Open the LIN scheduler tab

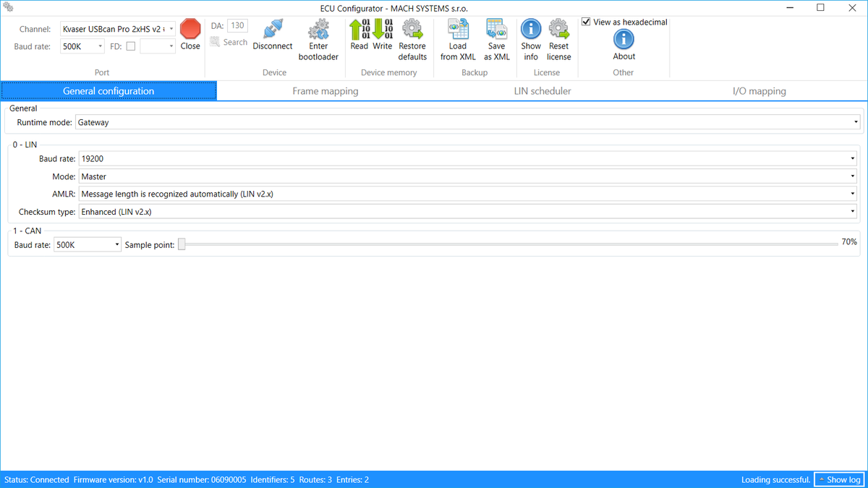[541, 91]
